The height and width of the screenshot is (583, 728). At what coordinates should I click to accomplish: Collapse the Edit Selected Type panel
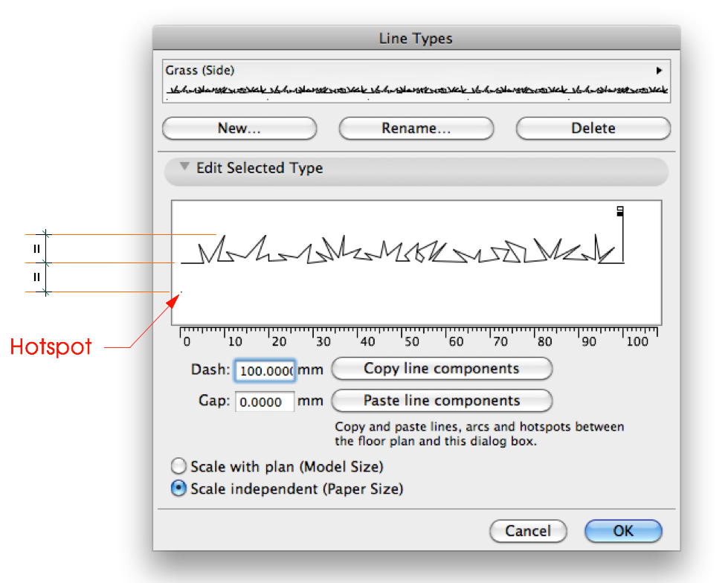184,166
